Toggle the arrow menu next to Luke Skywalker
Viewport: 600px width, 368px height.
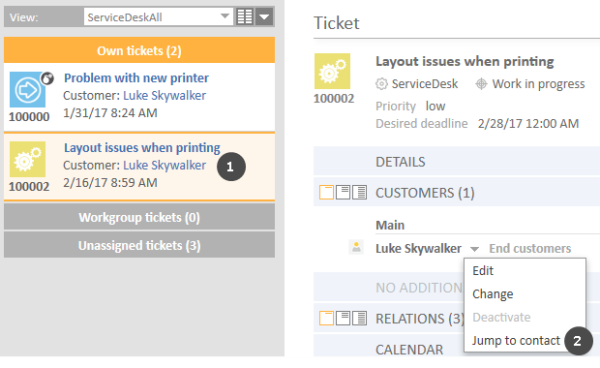[x=474, y=249]
